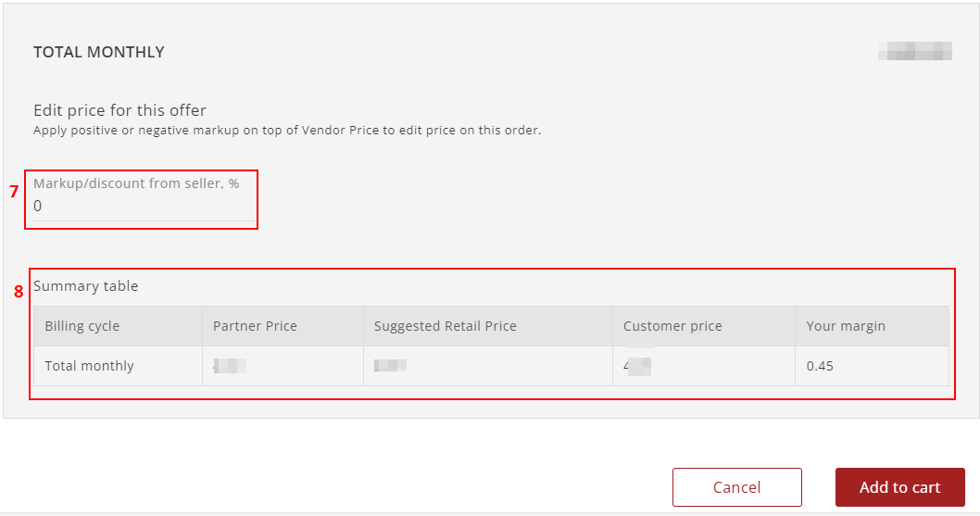Viewport: 980px width, 516px height.
Task: Select the Your margin column header
Action: point(872,326)
